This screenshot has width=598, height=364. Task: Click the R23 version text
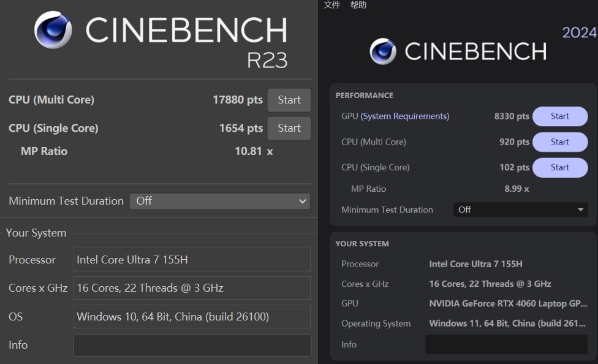pyautogui.click(x=267, y=60)
